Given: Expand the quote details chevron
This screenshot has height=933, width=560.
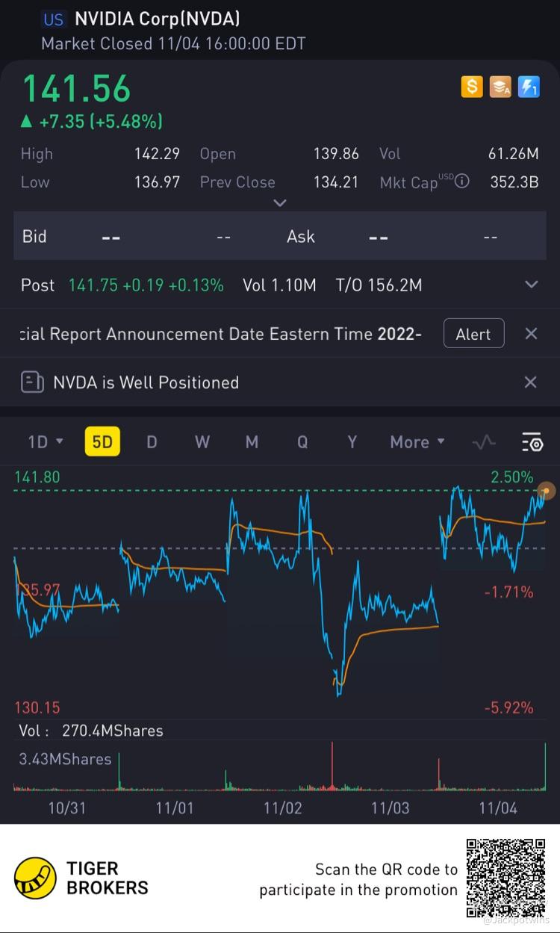Looking at the screenshot, I should click(x=280, y=203).
